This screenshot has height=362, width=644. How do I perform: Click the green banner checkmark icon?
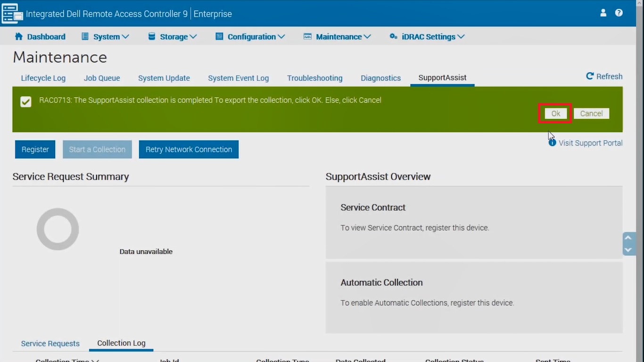pos(26,102)
